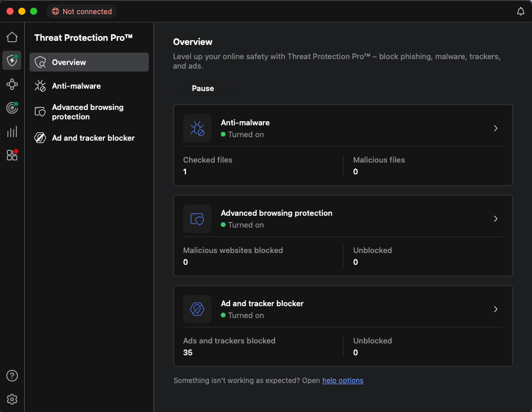Open the Home icon in the sidebar
The image size is (532, 412).
click(x=12, y=37)
